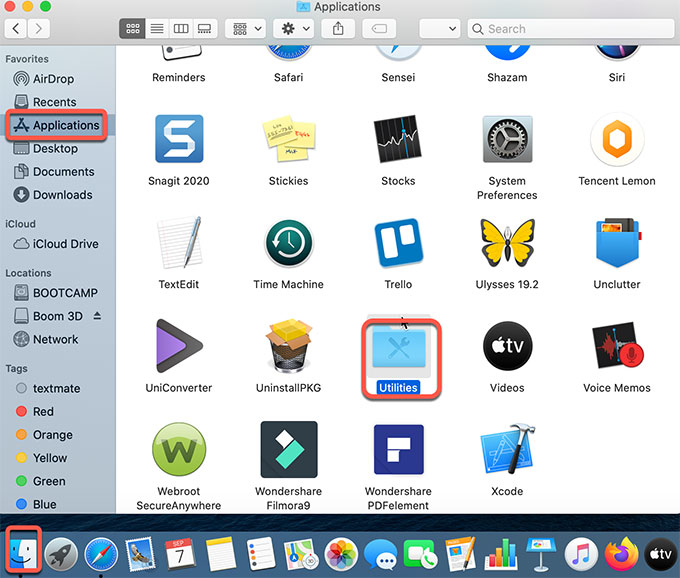Open Messages in the Dock
This screenshot has height=578, width=680.
point(380,555)
